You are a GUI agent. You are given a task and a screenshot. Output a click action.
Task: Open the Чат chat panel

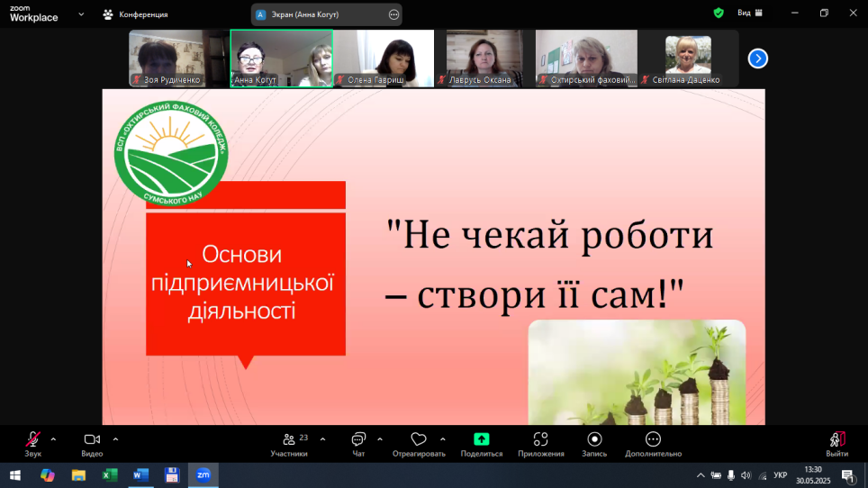tap(358, 439)
